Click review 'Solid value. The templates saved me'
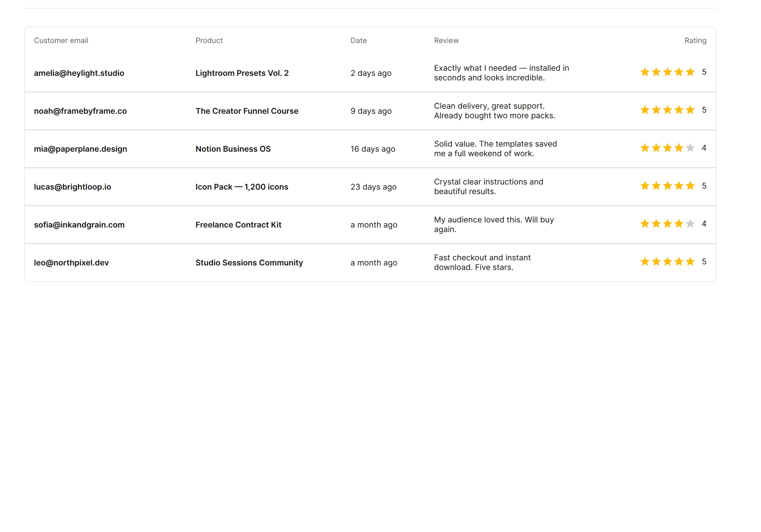The image size is (761, 532). coord(495,149)
